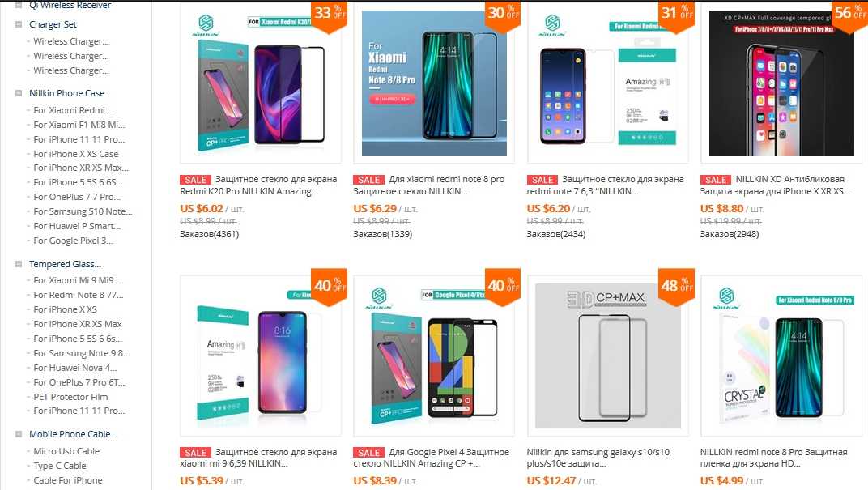This screenshot has height=490, width=868.
Task: Collapse the Mobile Phone Cable category
Action: click(19, 434)
